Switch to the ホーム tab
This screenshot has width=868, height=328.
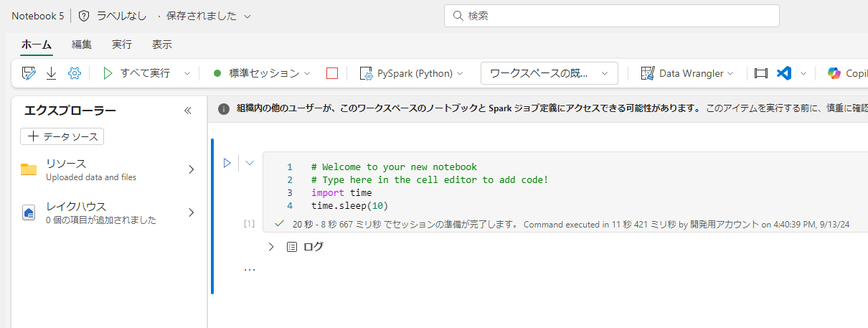[36, 44]
